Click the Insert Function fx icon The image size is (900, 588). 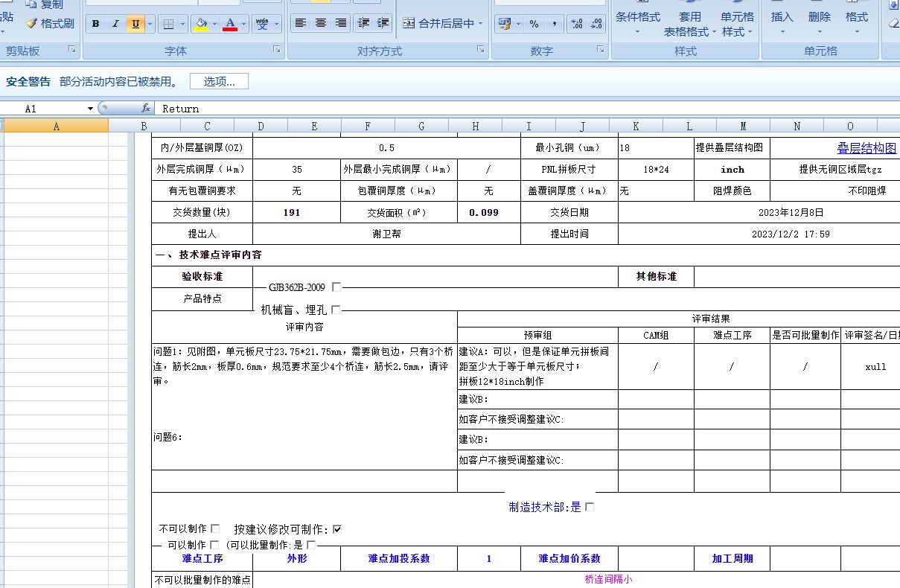146,109
